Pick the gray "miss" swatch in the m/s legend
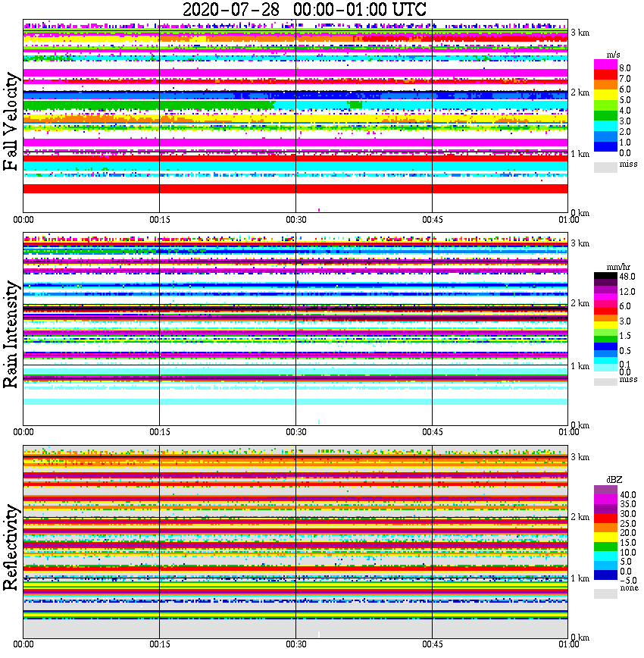Image resolution: width=644 pixels, height=658 pixels. [605, 167]
